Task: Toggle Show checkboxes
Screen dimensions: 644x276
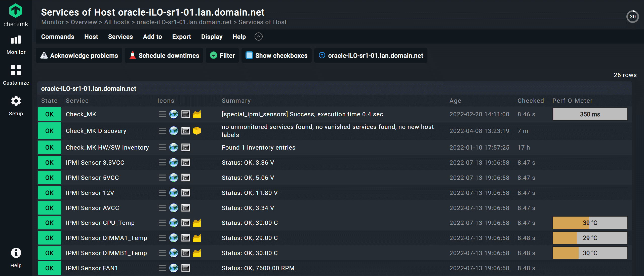Action: pyautogui.click(x=276, y=56)
